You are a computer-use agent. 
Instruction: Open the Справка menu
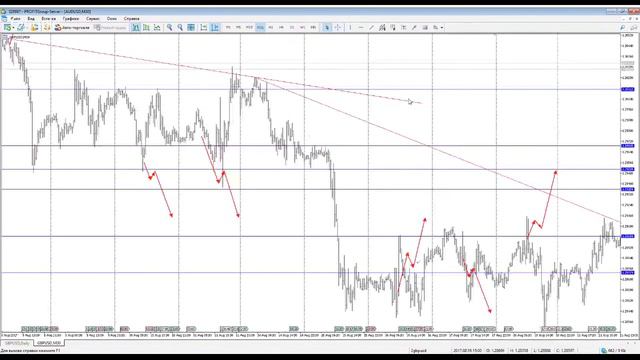click(131, 18)
